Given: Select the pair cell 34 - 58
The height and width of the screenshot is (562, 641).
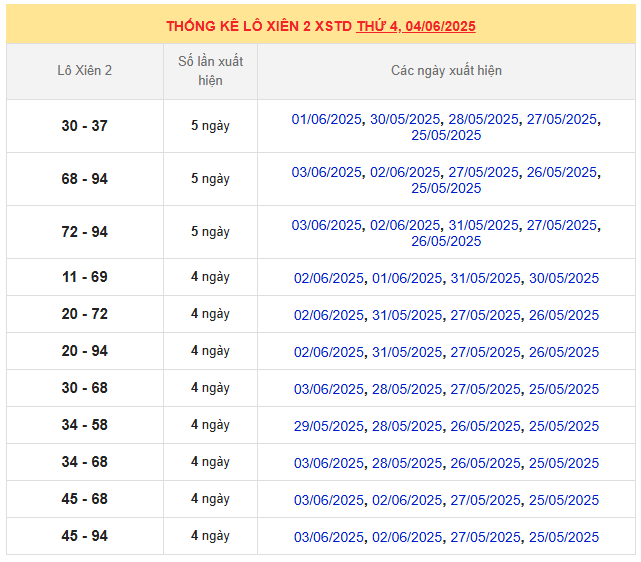Looking at the screenshot, I should pyautogui.click(x=85, y=425).
